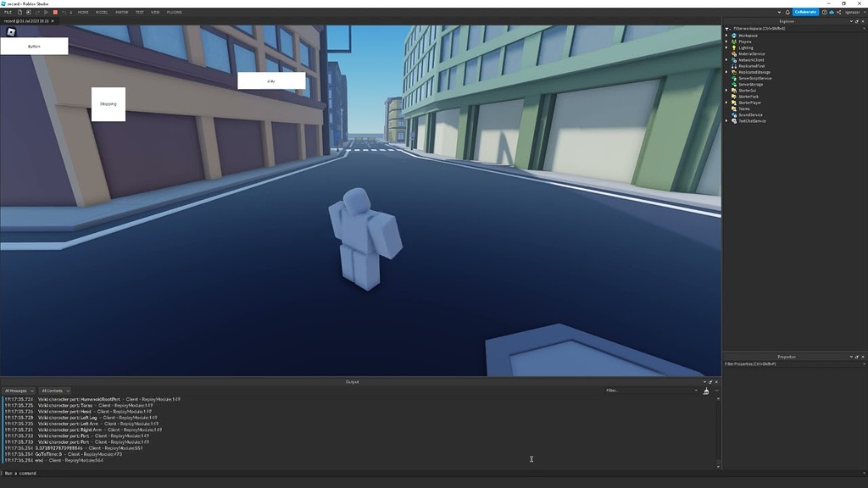Open the PLUGINS menu
Screen dimensions: 868x488
pos(172,12)
